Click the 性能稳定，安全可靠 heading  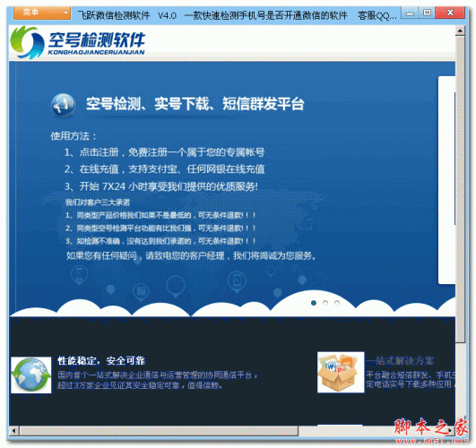point(101,360)
